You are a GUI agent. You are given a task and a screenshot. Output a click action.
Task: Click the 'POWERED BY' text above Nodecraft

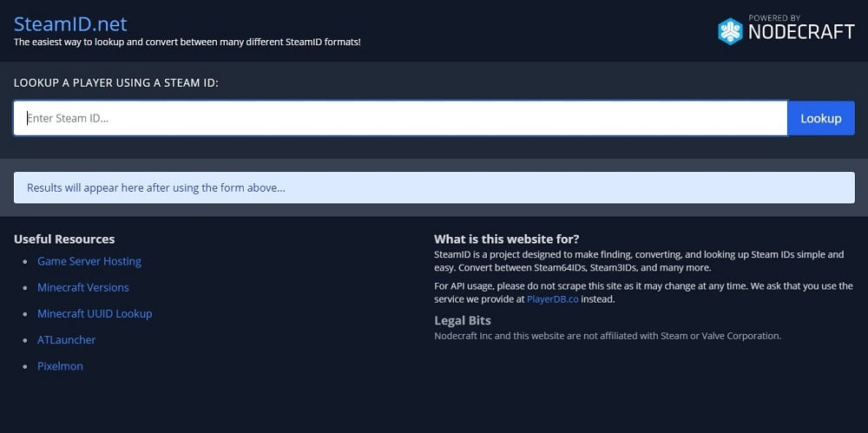tap(773, 17)
